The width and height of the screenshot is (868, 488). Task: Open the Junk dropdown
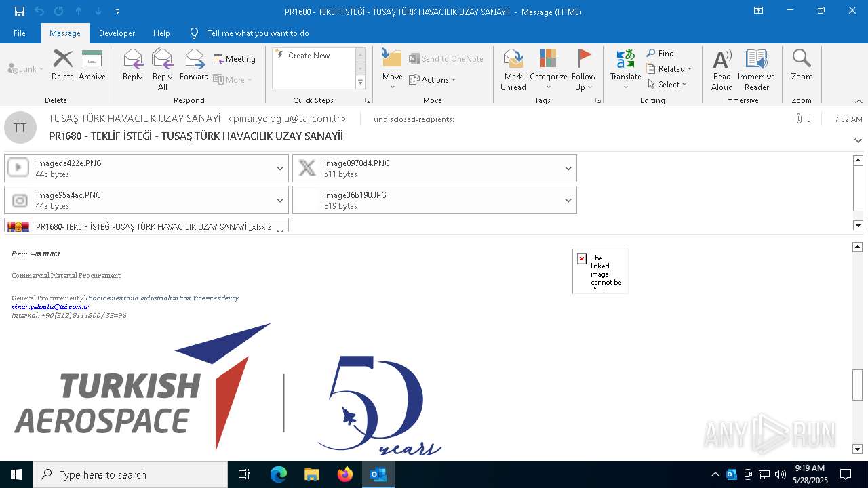tap(26, 68)
